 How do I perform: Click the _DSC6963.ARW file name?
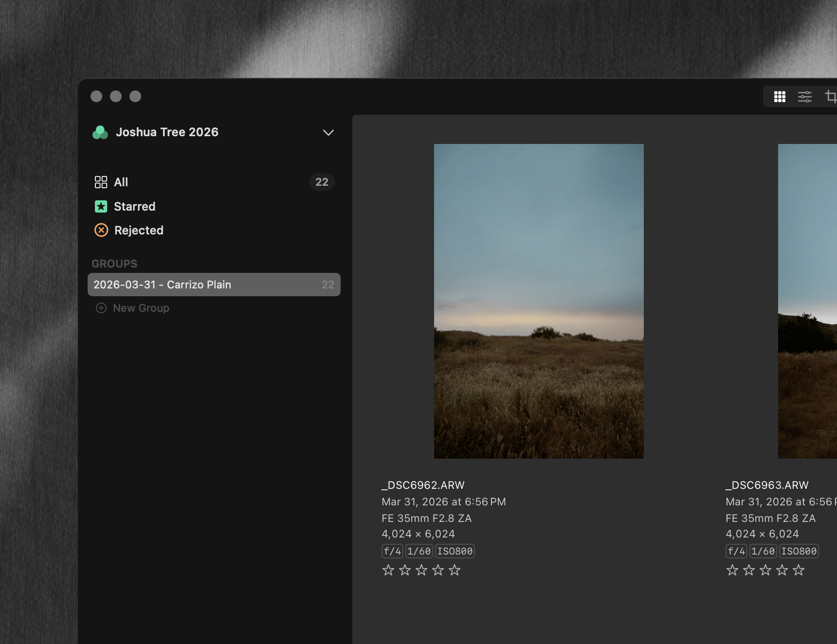767,485
